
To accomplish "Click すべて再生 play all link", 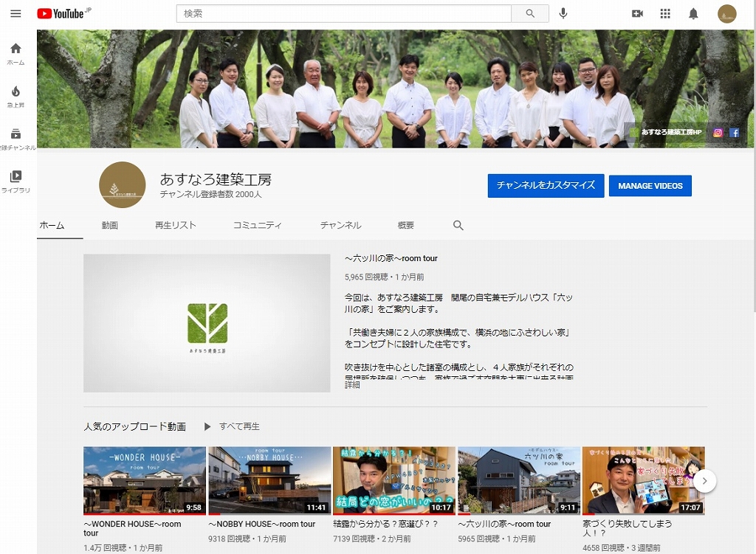I will (239, 426).
